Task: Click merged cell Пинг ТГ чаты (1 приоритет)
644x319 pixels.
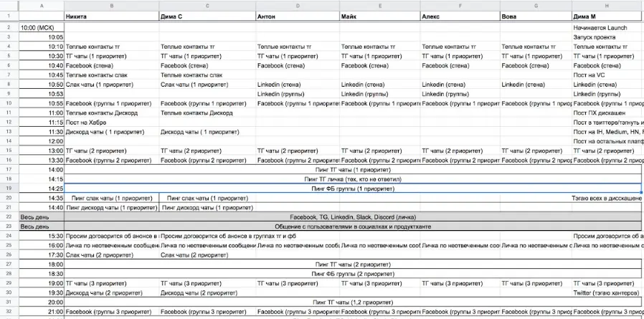Action: [x=353, y=170]
